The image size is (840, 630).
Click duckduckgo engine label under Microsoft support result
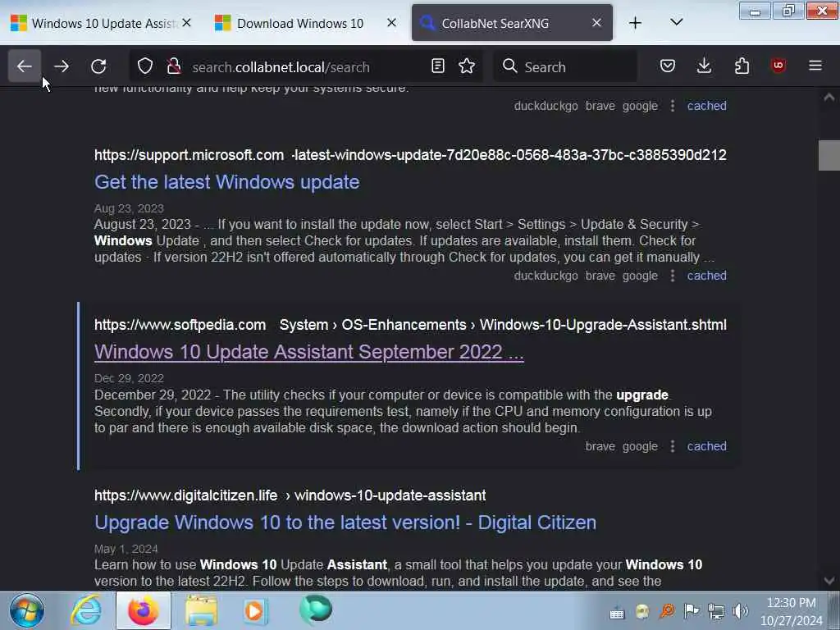tap(546, 276)
